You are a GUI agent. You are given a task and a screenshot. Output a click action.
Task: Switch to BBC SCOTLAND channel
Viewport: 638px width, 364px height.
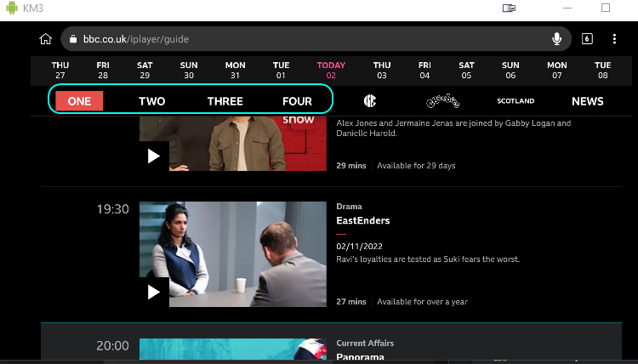(516, 101)
